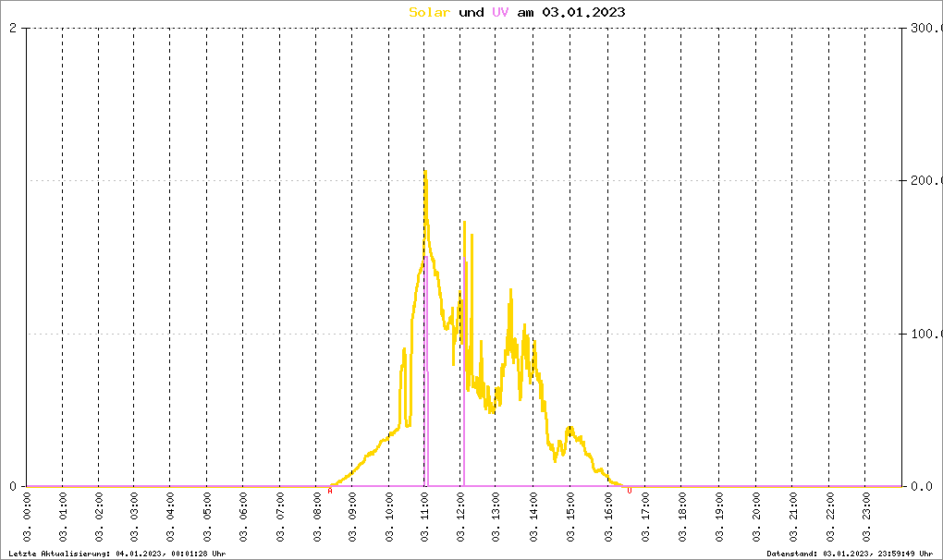Click the pink UV spike after 12:00
The height and width of the screenshot is (560, 943).
[464, 371]
